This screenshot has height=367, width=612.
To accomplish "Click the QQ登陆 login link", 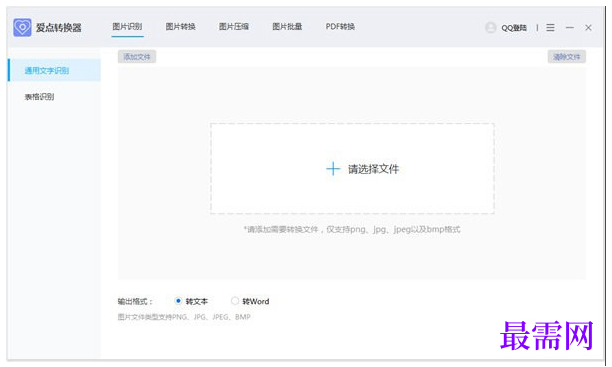I will pos(514,28).
